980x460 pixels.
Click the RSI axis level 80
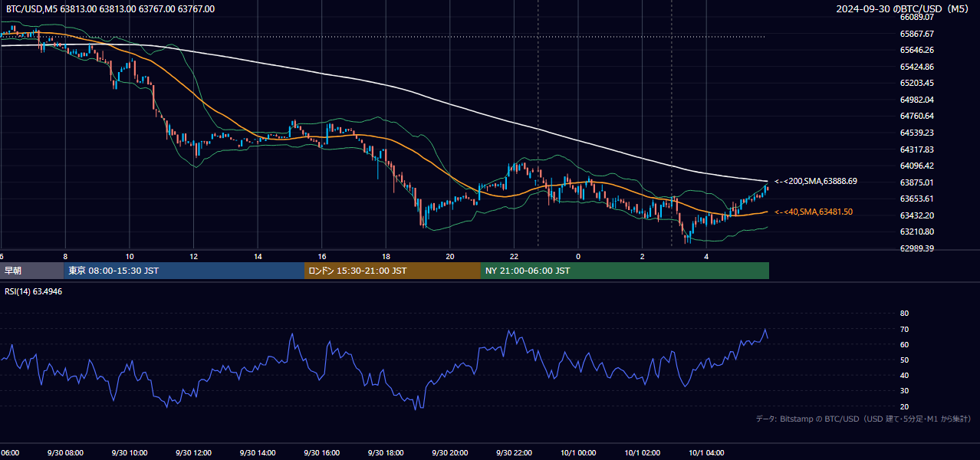(x=904, y=314)
